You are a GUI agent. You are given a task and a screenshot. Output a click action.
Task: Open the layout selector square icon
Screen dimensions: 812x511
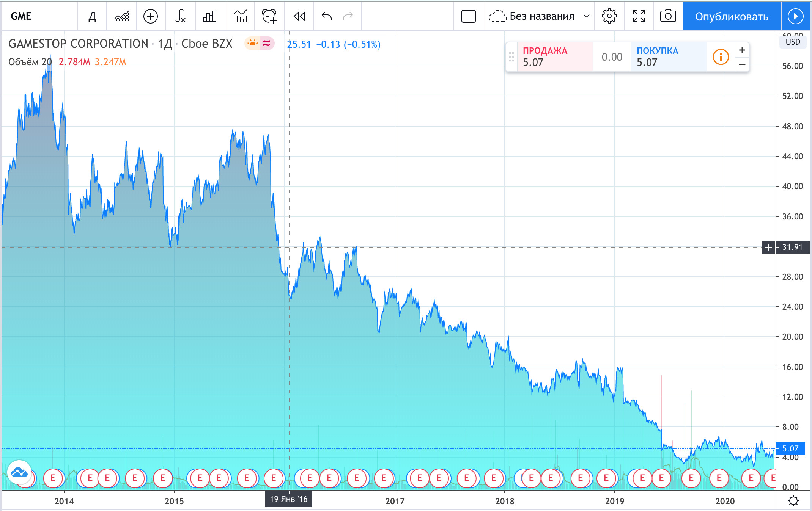tap(468, 16)
